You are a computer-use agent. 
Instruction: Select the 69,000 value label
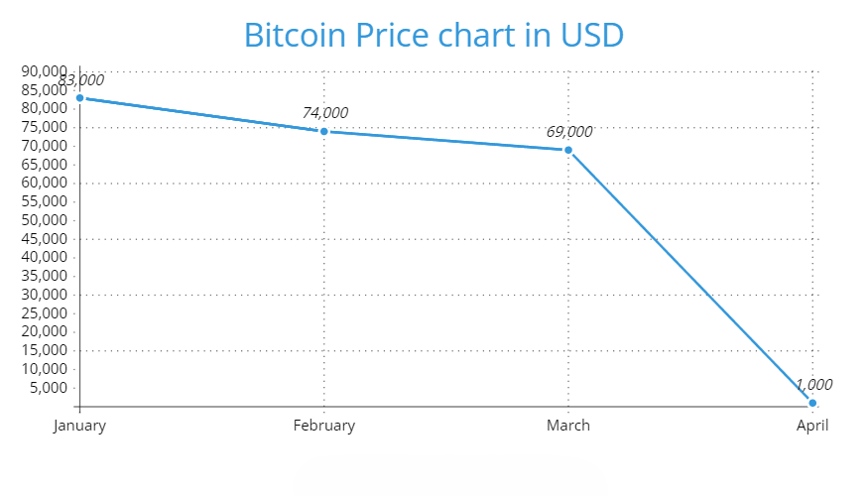[x=568, y=132]
